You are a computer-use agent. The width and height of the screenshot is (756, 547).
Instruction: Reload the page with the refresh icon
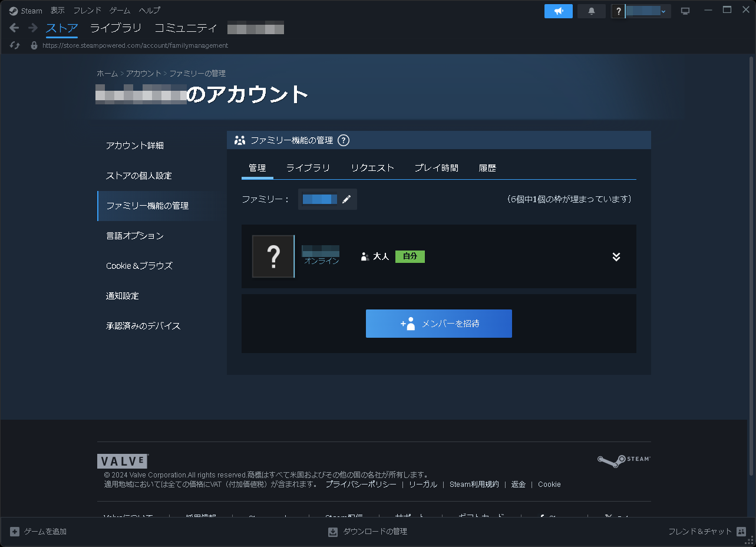(x=14, y=45)
